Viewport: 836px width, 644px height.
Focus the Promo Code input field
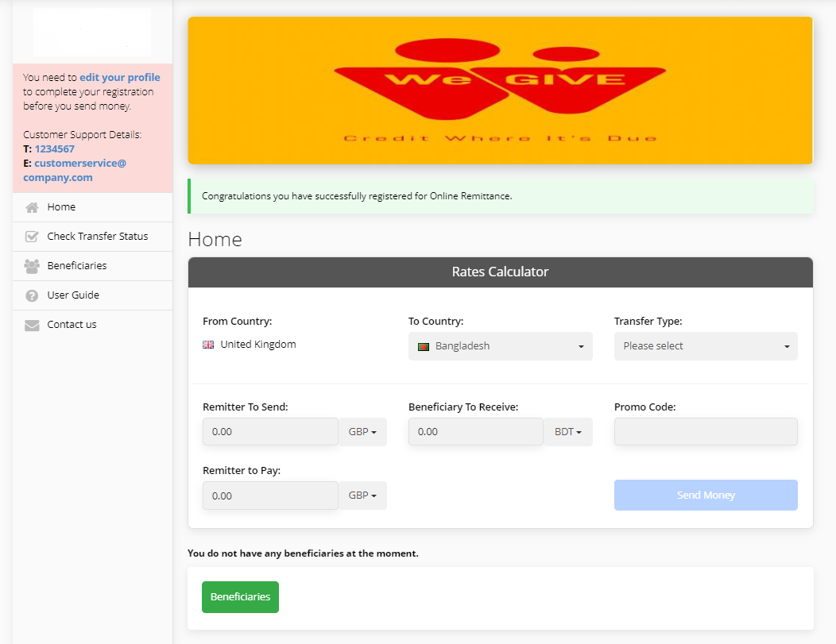coord(706,431)
